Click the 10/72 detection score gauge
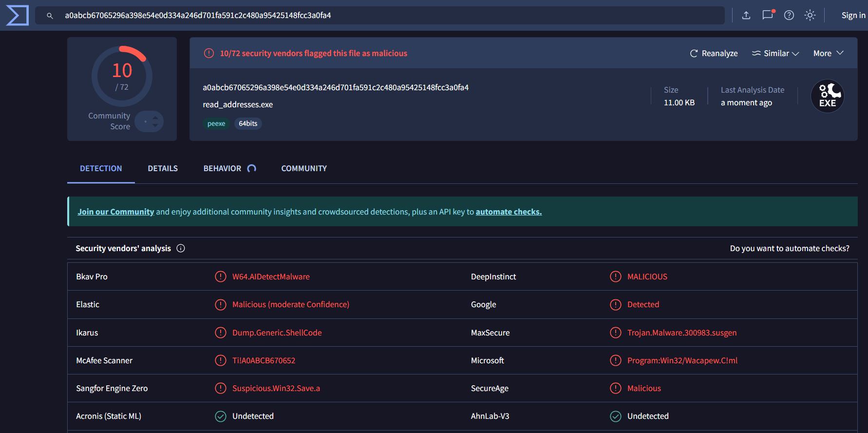 (x=122, y=76)
